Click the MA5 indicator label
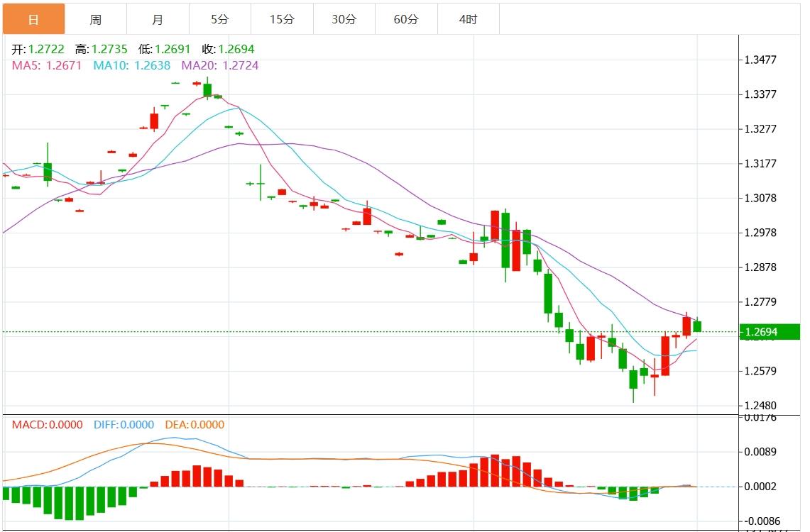The image size is (810, 532). click(x=47, y=65)
